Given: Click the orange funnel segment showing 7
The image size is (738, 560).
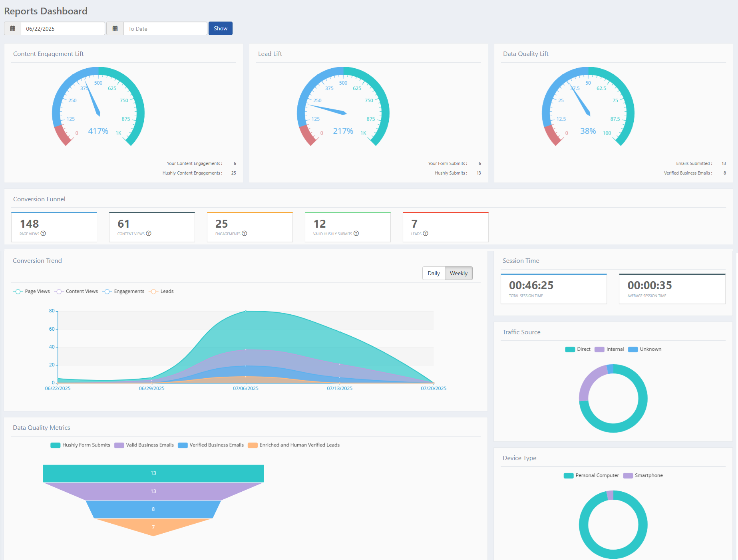Looking at the screenshot, I should point(153,526).
